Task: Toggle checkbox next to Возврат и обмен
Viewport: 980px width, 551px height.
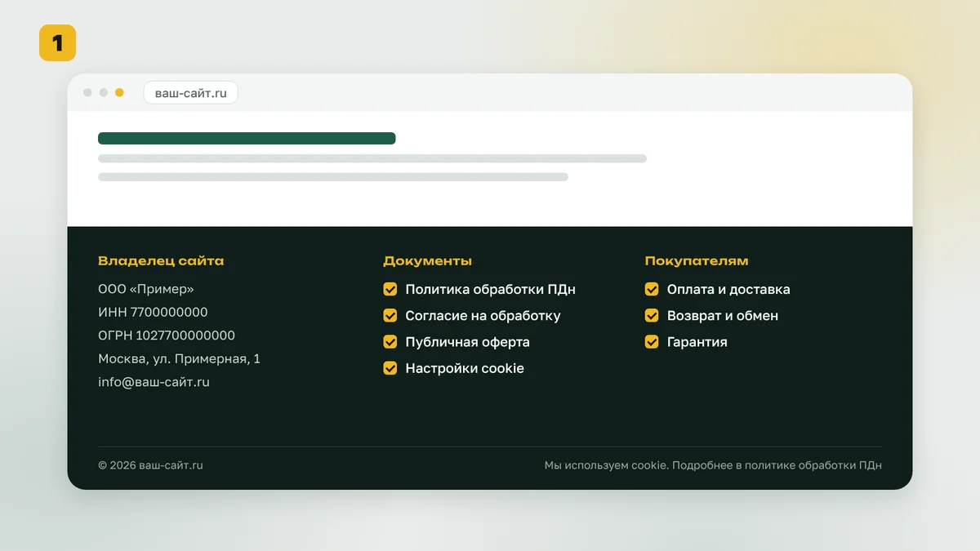Action: [652, 315]
